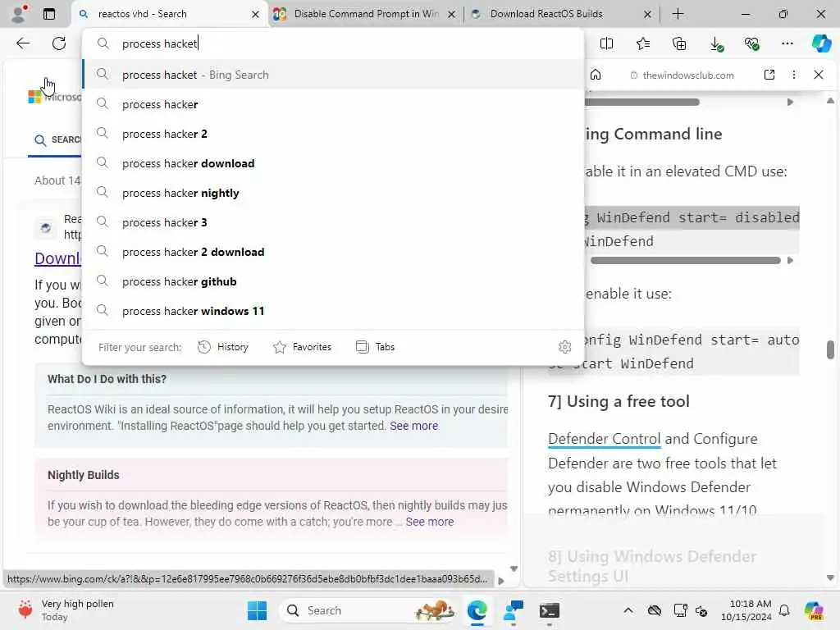Pick 'process hacker nightly' suggestion
The image size is (840, 630).
coord(333,193)
